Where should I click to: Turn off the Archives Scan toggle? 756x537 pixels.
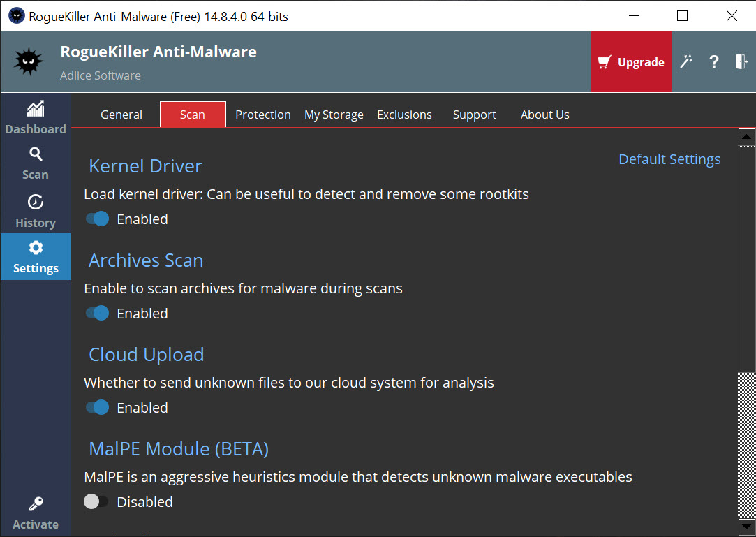98,314
